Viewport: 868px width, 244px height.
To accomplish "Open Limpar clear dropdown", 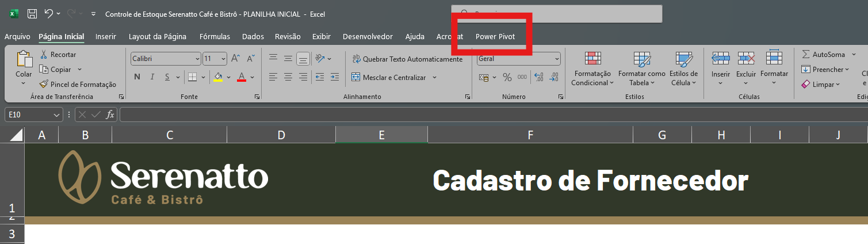I will click(x=821, y=85).
